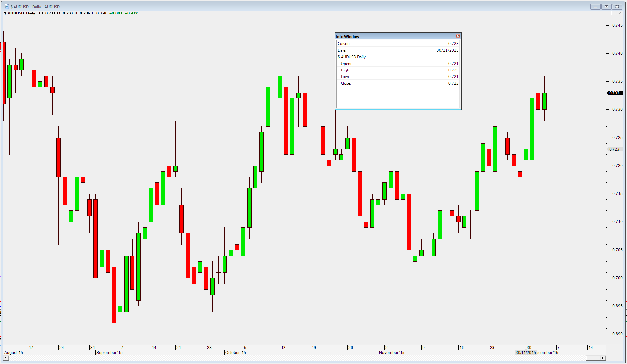Viewport: 627px width, 364px height.
Task: Click the Cl=0.733 value in header
Action: pyautogui.click(x=47, y=13)
